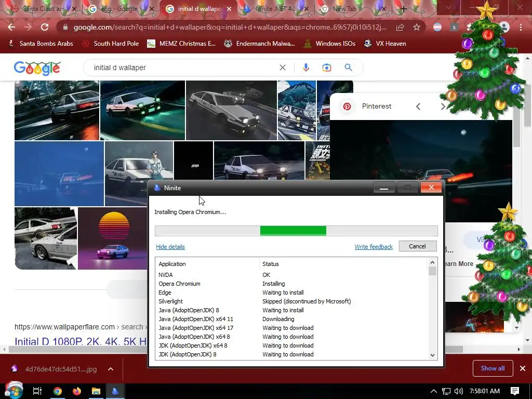
Task: Go back using the browser back arrow
Action: coord(11,27)
